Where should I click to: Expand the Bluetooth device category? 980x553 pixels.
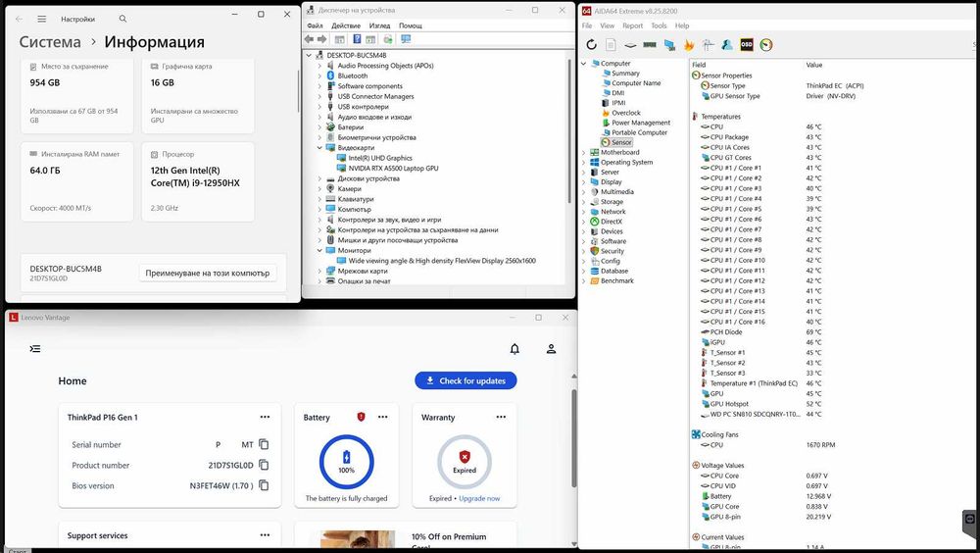(x=320, y=75)
